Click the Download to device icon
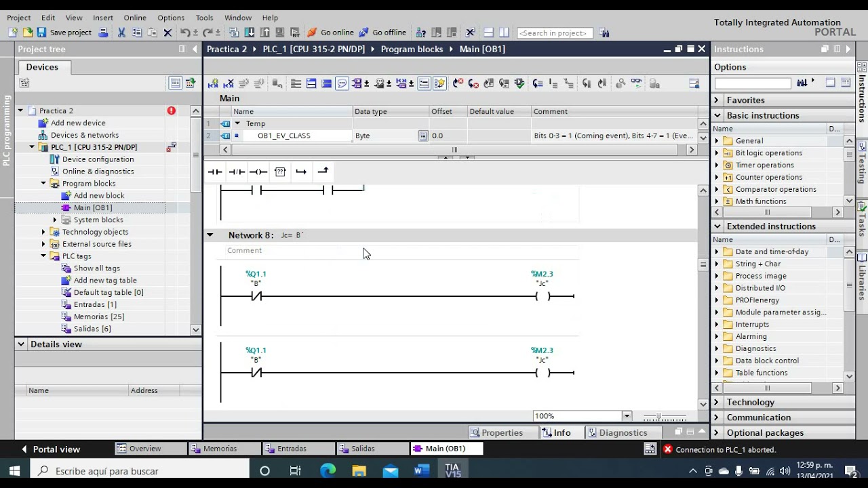This screenshot has width=868, height=488. pos(249,33)
